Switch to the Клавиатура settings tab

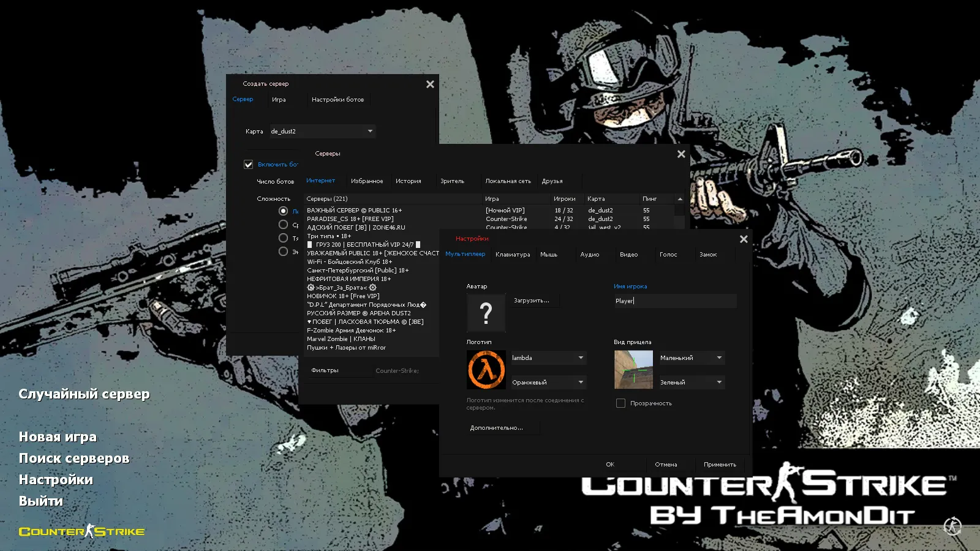[513, 254]
